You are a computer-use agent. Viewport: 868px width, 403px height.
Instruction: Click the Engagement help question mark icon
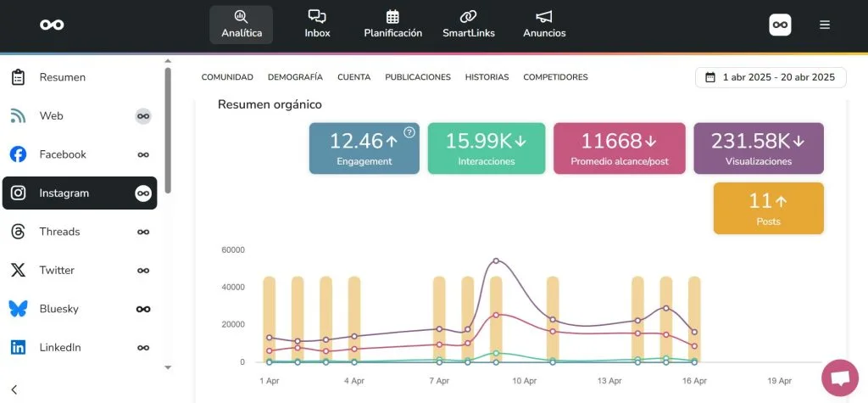click(409, 132)
